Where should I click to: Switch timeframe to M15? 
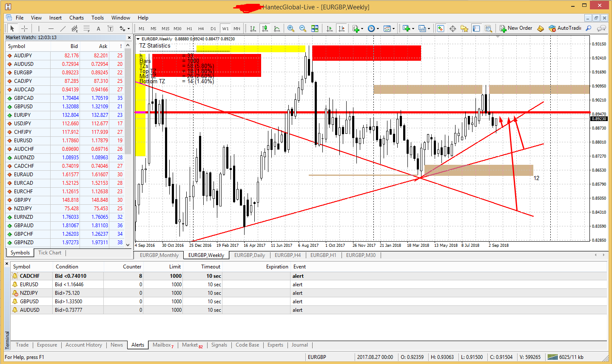(165, 28)
